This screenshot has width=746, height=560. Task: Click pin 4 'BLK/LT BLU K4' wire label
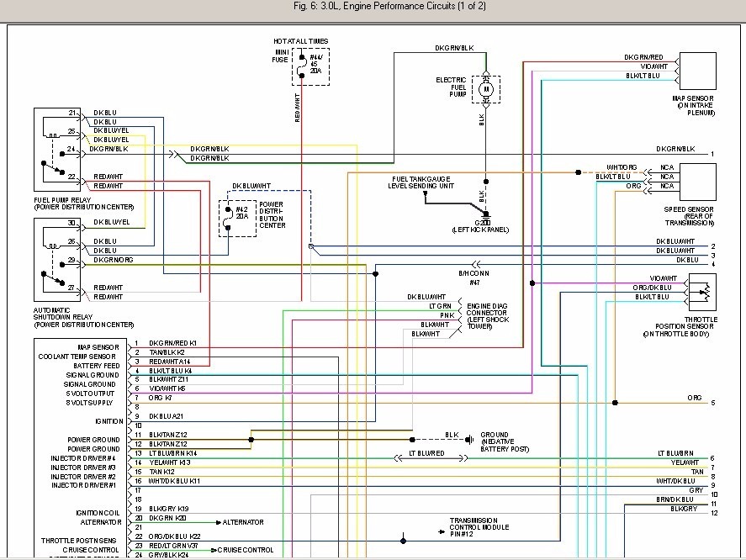(x=171, y=371)
